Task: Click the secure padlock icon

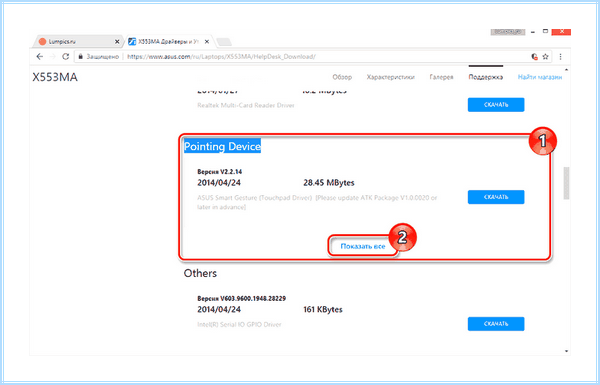Action: click(80, 57)
